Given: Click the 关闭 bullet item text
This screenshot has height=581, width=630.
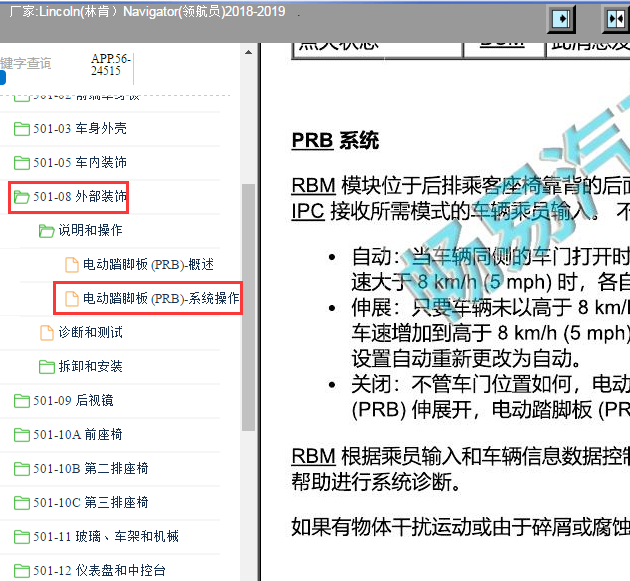Looking at the screenshot, I should click(490, 397).
